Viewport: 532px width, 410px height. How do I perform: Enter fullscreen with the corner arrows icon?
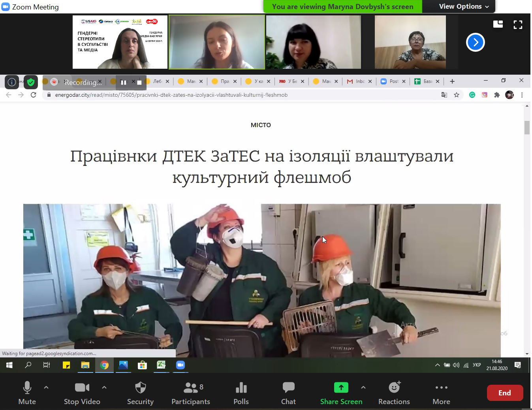[x=518, y=25]
